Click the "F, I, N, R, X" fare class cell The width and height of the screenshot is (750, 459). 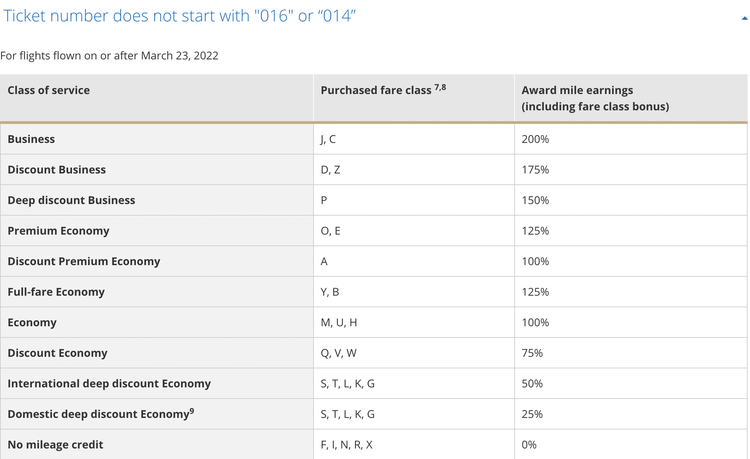(347, 444)
